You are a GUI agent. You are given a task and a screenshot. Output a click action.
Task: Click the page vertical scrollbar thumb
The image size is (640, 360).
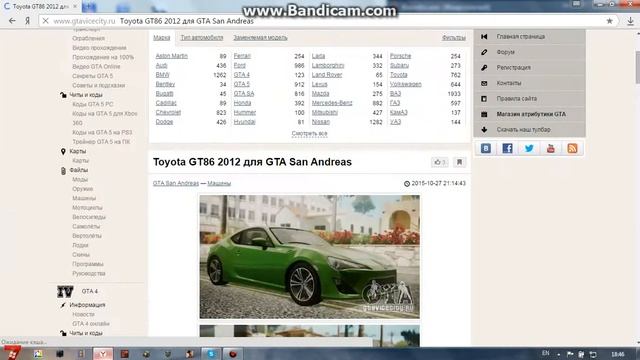(638, 67)
